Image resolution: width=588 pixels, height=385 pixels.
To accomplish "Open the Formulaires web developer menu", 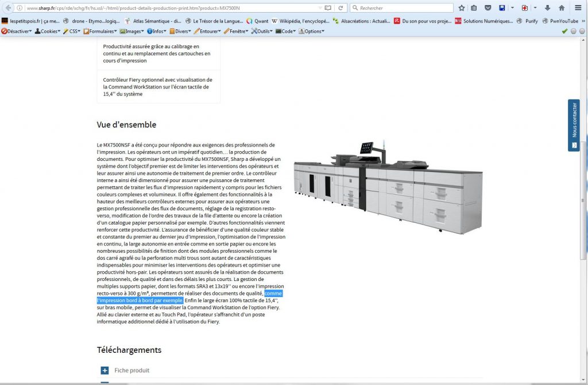I will tap(100, 31).
